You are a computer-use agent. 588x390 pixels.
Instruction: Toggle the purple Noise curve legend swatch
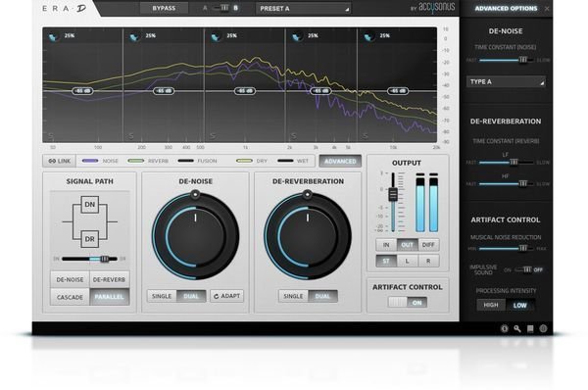click(90, 161)
